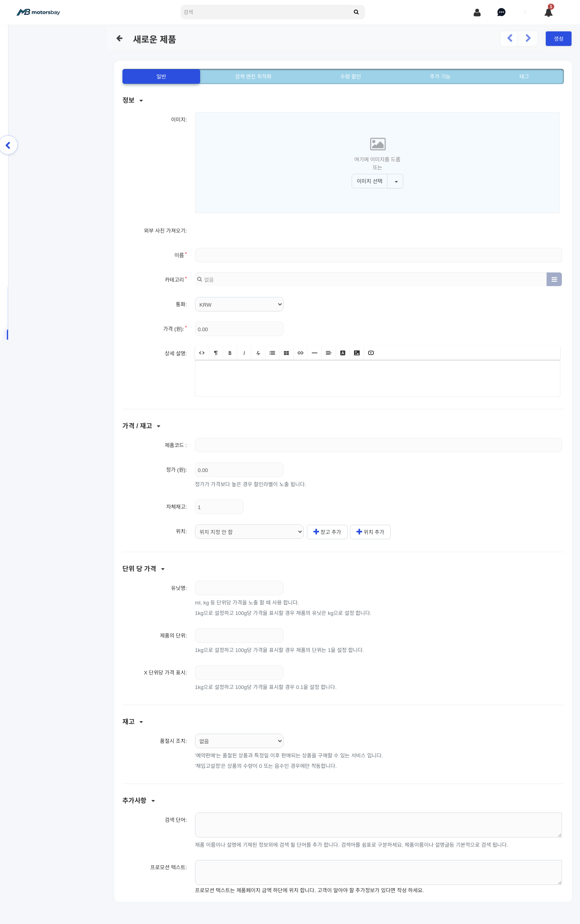Click the 창고 추가 button
Viewport: 580px width, 924px height.
[x=327, y=532]
